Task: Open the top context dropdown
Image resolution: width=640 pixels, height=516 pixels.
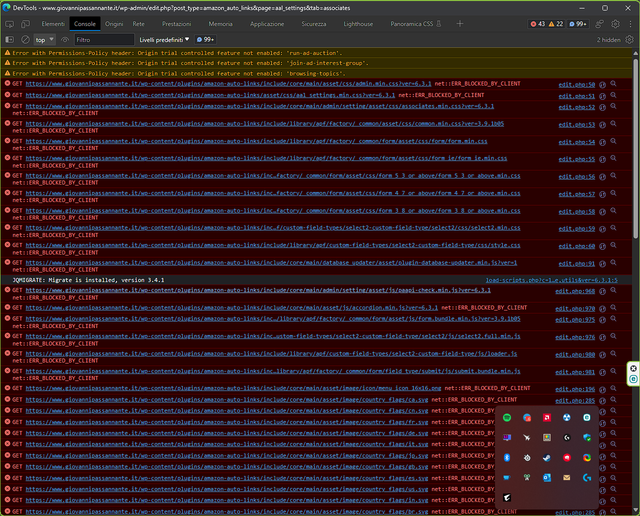Action: tap(44, 40)
